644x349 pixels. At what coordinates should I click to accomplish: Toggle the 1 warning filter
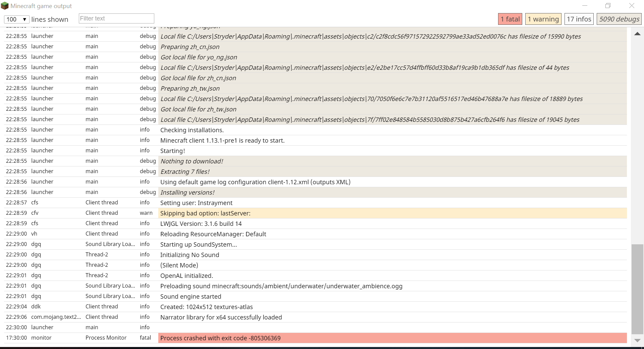(543, 19)
